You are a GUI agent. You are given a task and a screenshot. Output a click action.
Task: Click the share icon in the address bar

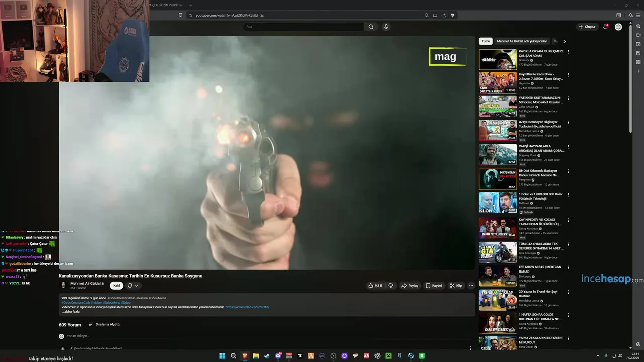444,15
